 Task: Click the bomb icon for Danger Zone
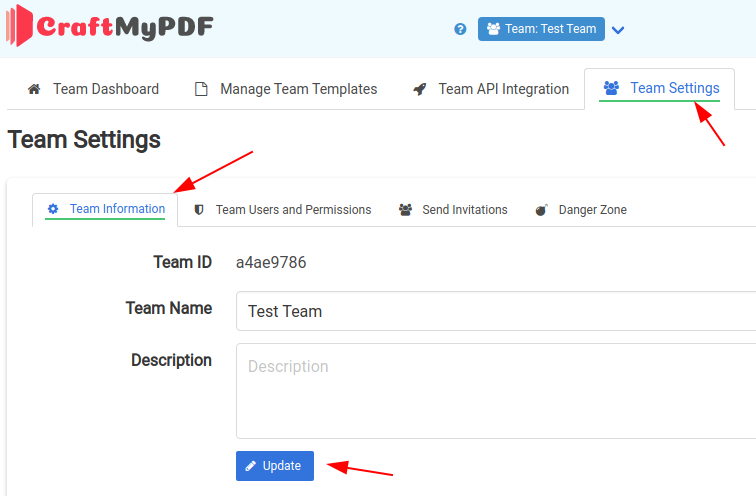pyautogui.click(x=541, y=210)
